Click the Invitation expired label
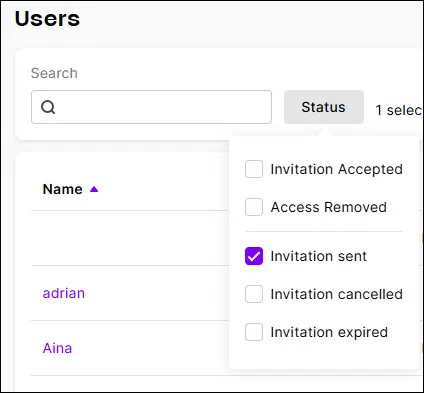The image size is (424, 393). pyautogui.click(x=329, y=332)
